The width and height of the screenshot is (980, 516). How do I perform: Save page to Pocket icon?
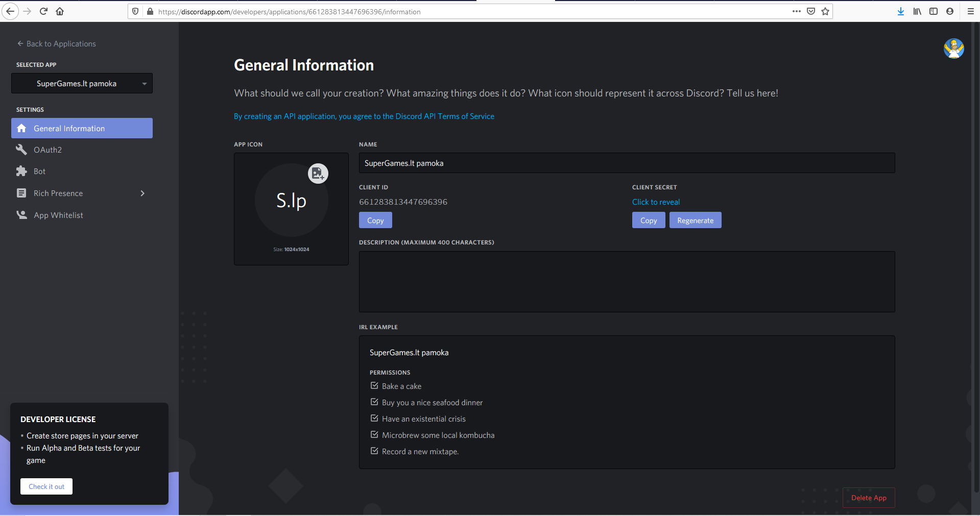coord(811,11)
